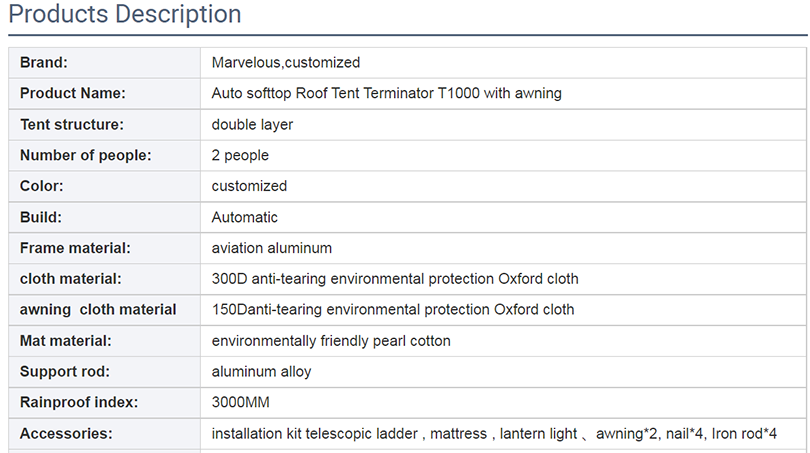Select the Brand label cell
The width and height of the screenshot is (810, 453).
pyautogui.click(x=104, y=63)
